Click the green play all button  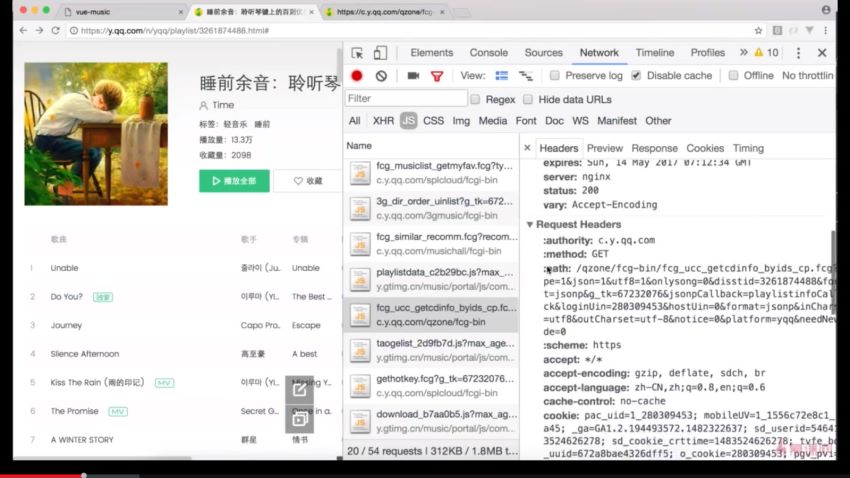[234, 181]
